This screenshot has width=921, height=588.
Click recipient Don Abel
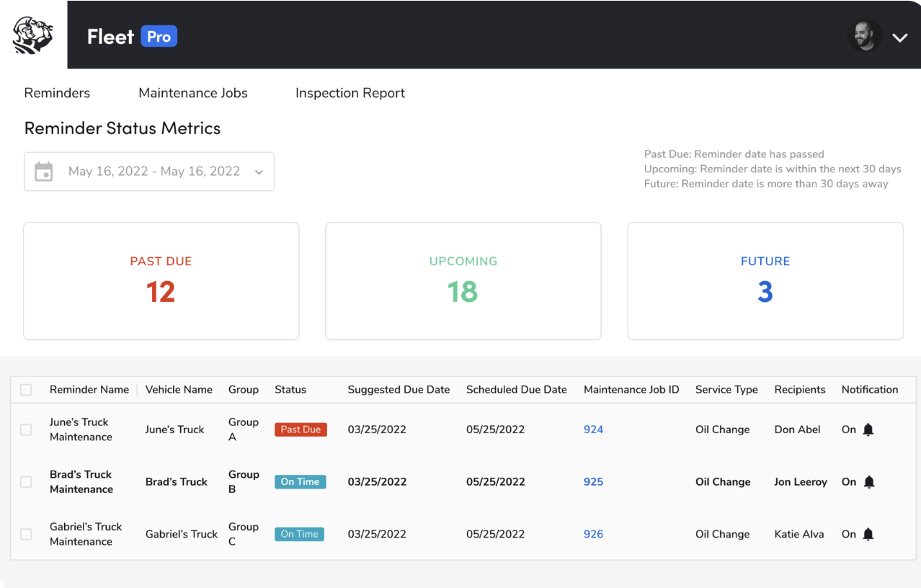[x=798, y=429]
